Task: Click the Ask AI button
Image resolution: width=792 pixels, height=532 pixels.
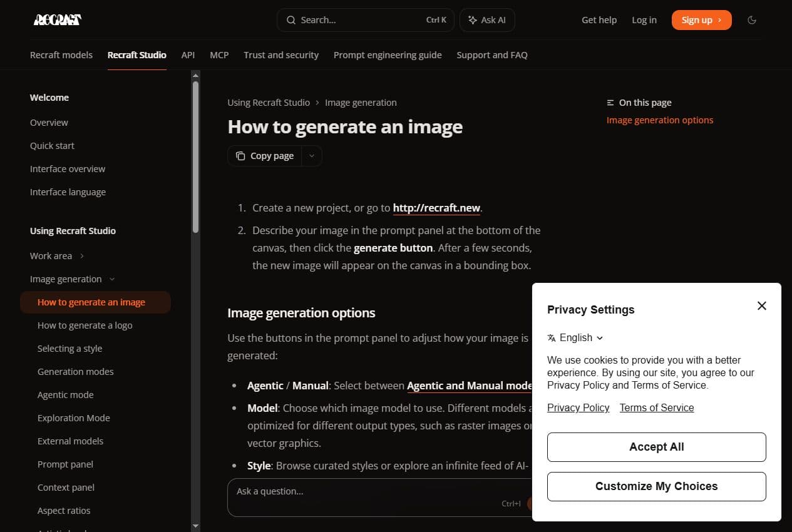Action: [x=486, y=20]
